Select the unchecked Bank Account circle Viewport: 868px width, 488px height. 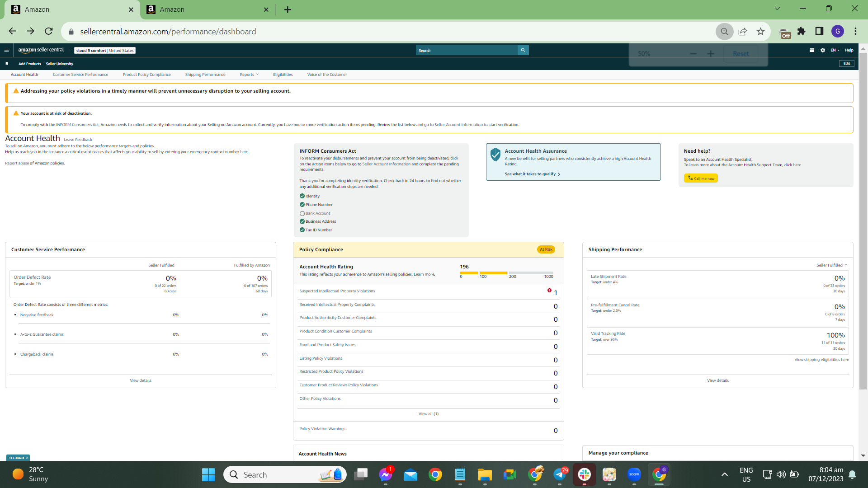(302, 213)
